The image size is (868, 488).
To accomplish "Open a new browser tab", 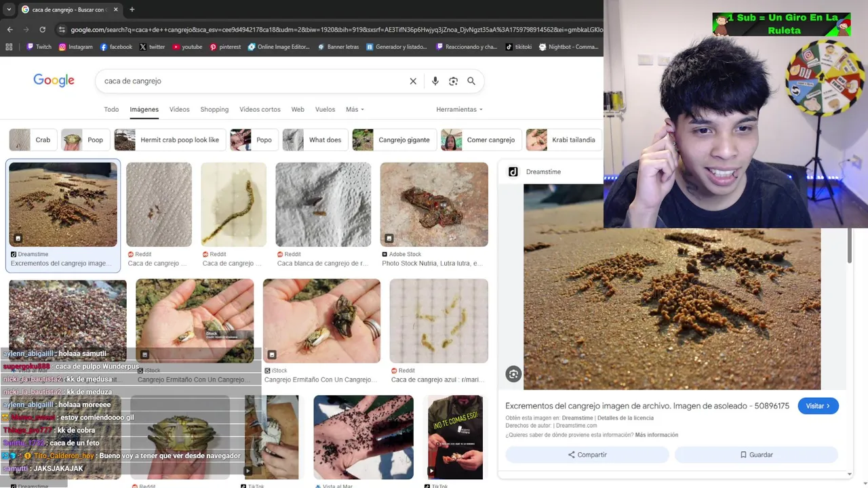I will coord(132,9).
